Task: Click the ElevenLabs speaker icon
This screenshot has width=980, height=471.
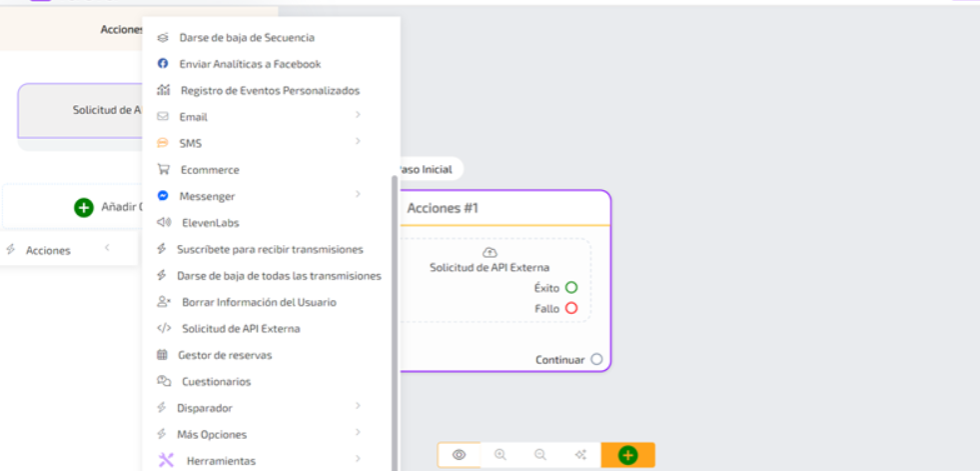Action: point(163,223)
